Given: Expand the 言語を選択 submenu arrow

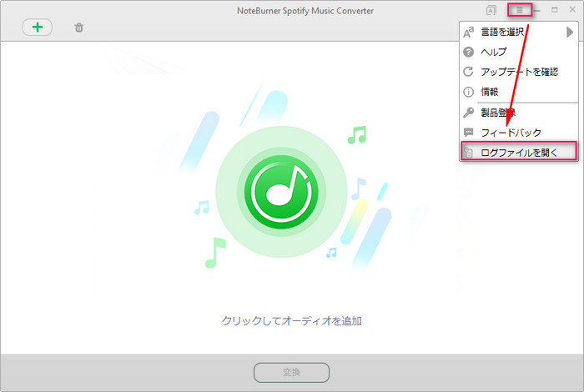Looking at the screenshot, I should point(570,32).
